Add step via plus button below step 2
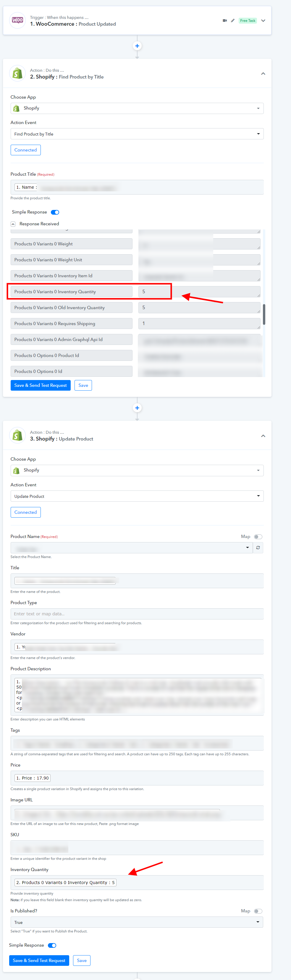The width and height of the screenshot is (291, 980). 137,408
